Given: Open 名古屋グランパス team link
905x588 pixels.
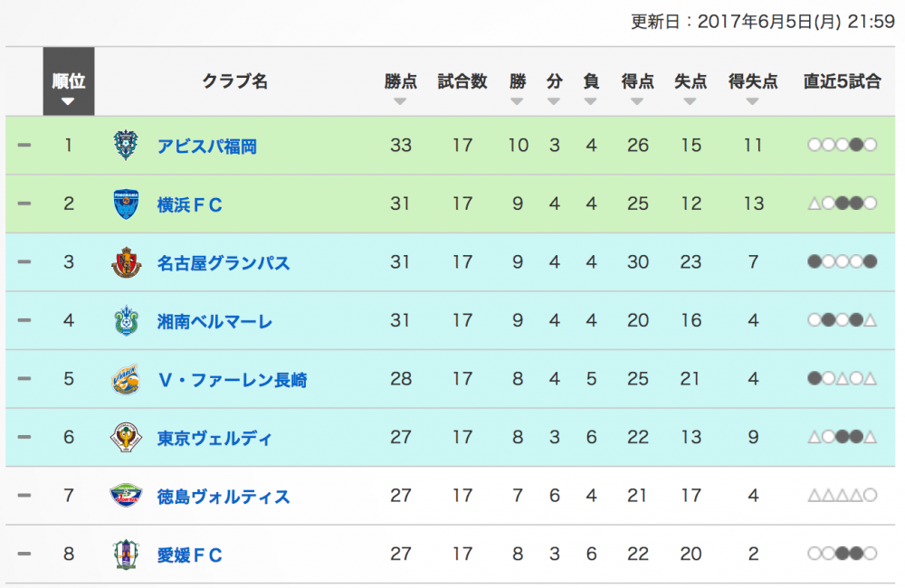Looking at the screenshot, I should (x=224, y=263).
